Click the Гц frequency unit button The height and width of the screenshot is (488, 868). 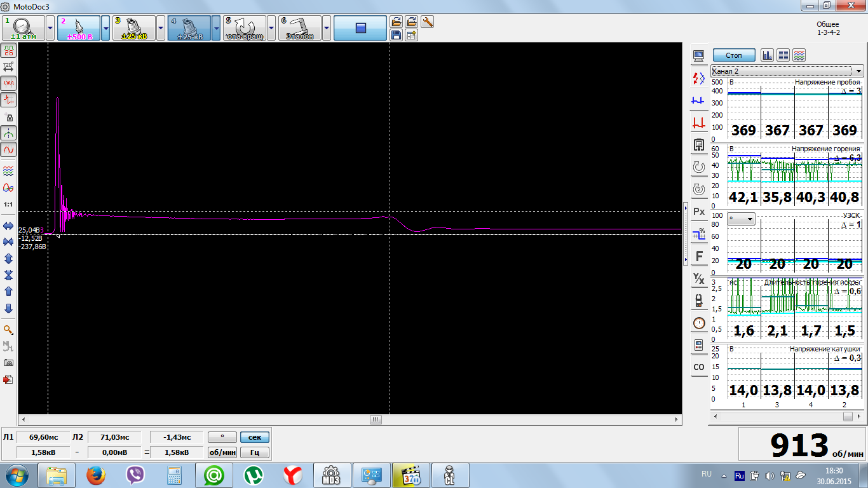point(254,452)
